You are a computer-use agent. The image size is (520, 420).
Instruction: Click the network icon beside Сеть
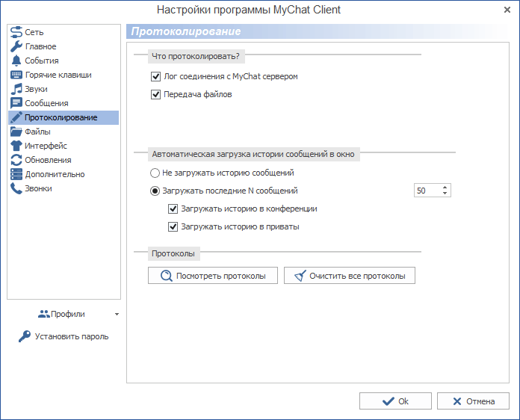16,32
